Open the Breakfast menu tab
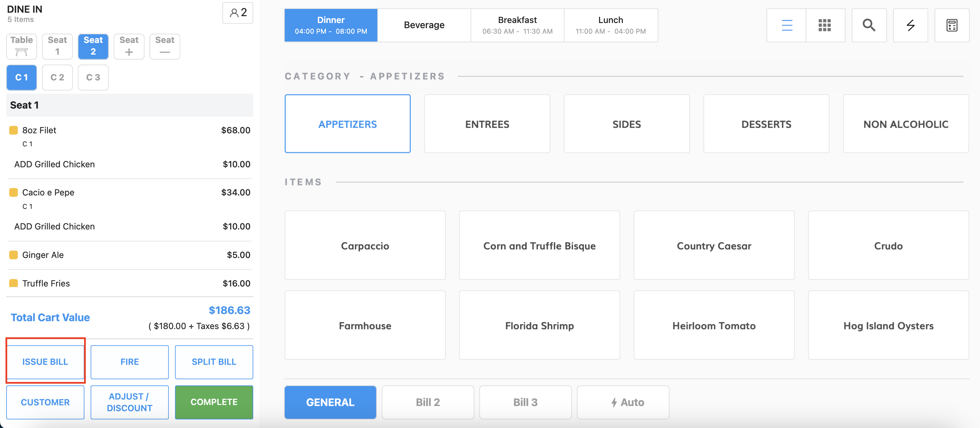Screen dimensions: 980x428 tap(517, 25)
